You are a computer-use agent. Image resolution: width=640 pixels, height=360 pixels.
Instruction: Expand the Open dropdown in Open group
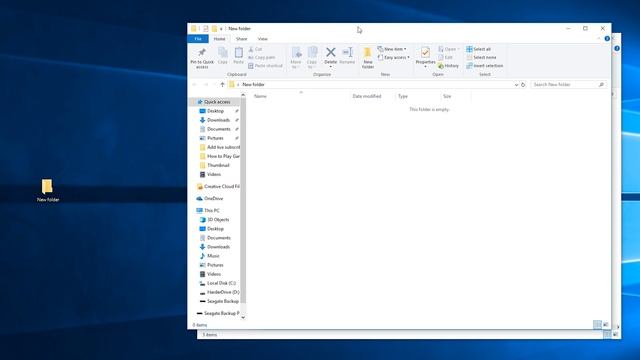pyautogui.click(x=458, y=49)
